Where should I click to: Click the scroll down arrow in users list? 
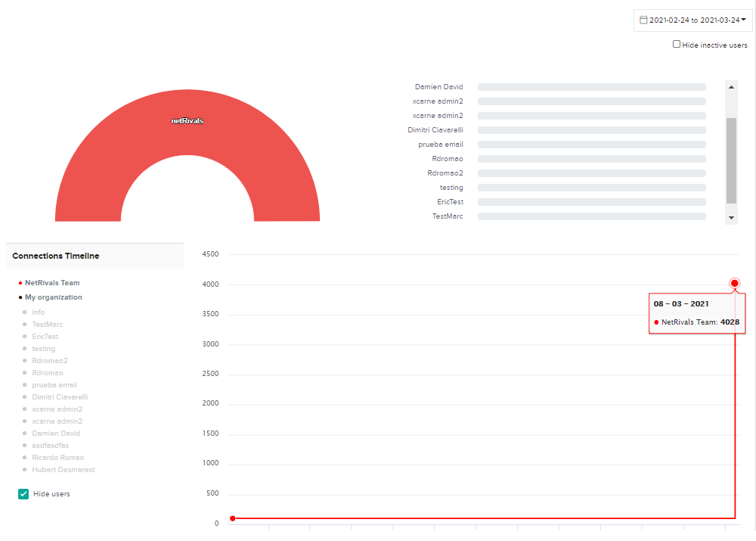coord(731,217)
